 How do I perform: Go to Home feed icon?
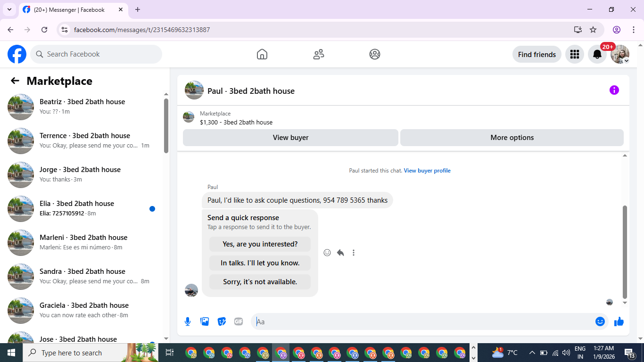(x=262, y=54)
